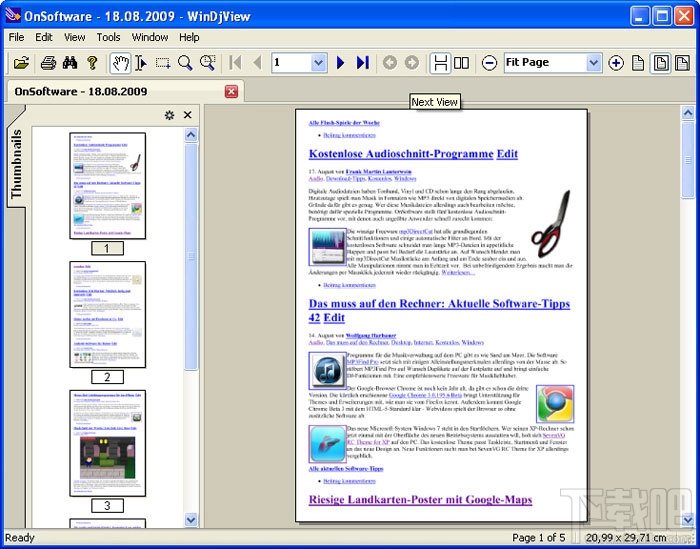The image size is (700, 549).
Task: Advance to the next page
Action: point(340,63)
